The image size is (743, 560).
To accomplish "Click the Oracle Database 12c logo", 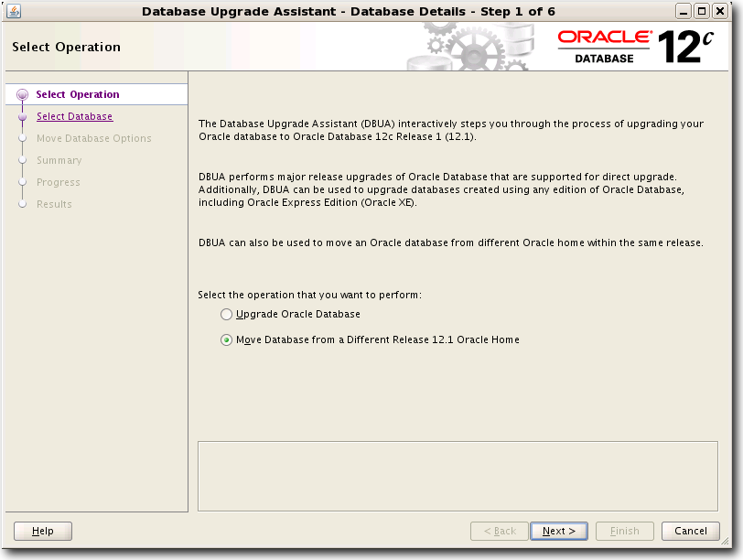I will (x=635, y=47).
